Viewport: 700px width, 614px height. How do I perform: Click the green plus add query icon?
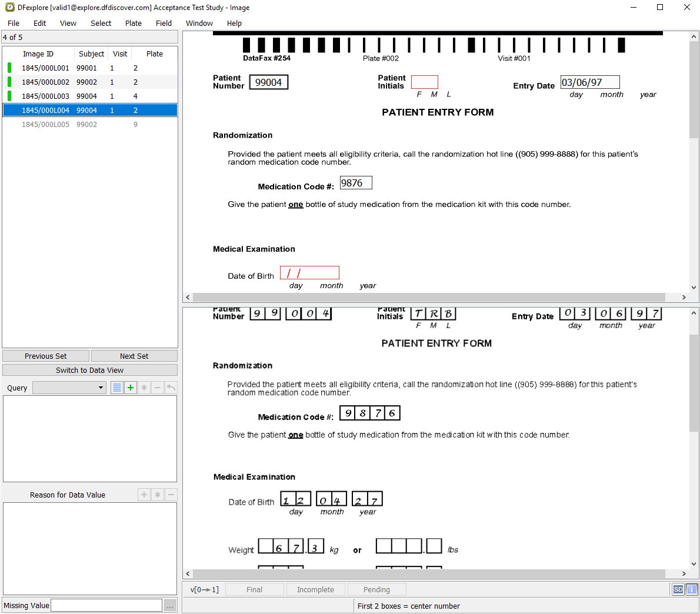pyautogui.click(x=131, y=388)
